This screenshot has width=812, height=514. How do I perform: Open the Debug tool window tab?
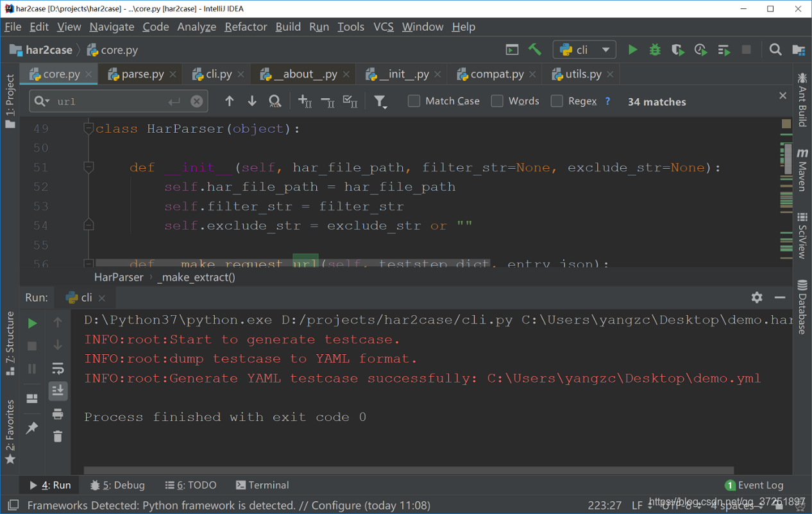[x=118, y=485]
